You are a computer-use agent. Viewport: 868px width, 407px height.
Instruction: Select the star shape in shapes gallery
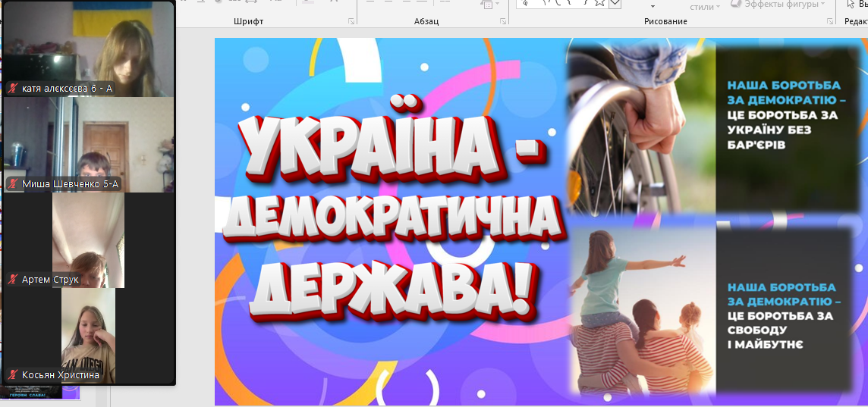point(599,3)
